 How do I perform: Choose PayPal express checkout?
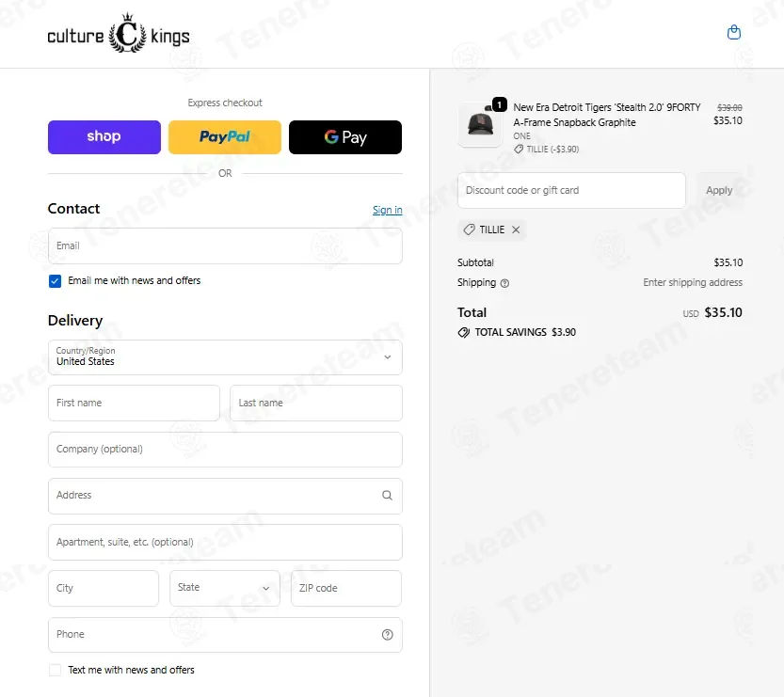coord(225,137)
